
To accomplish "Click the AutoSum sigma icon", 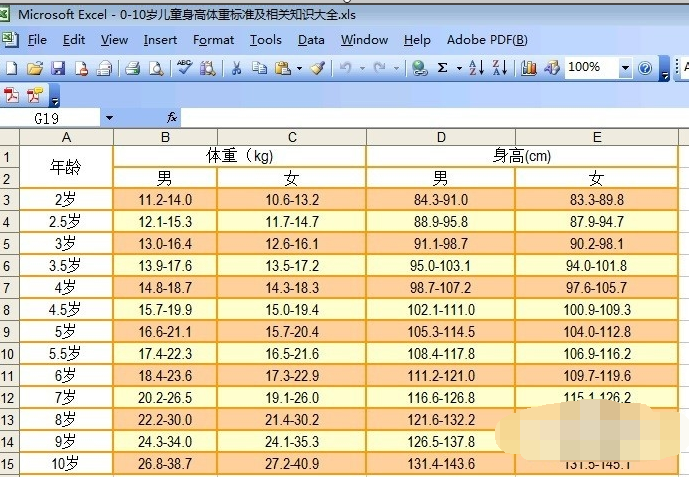I will pos(442,68).
